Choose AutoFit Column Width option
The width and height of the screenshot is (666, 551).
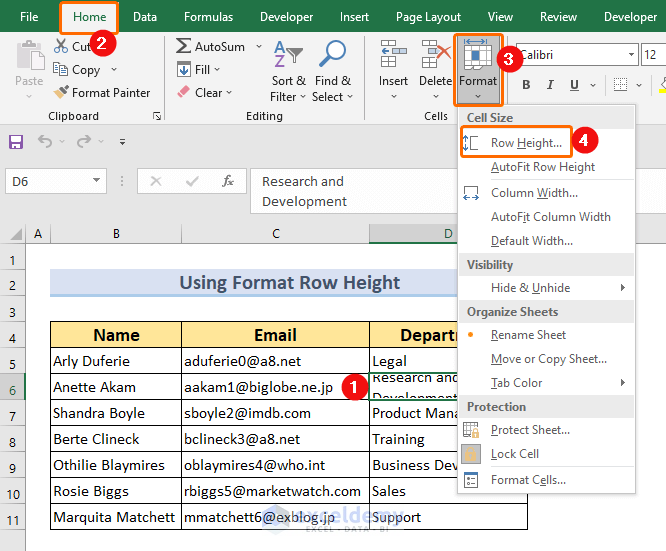tap(550, 217)
